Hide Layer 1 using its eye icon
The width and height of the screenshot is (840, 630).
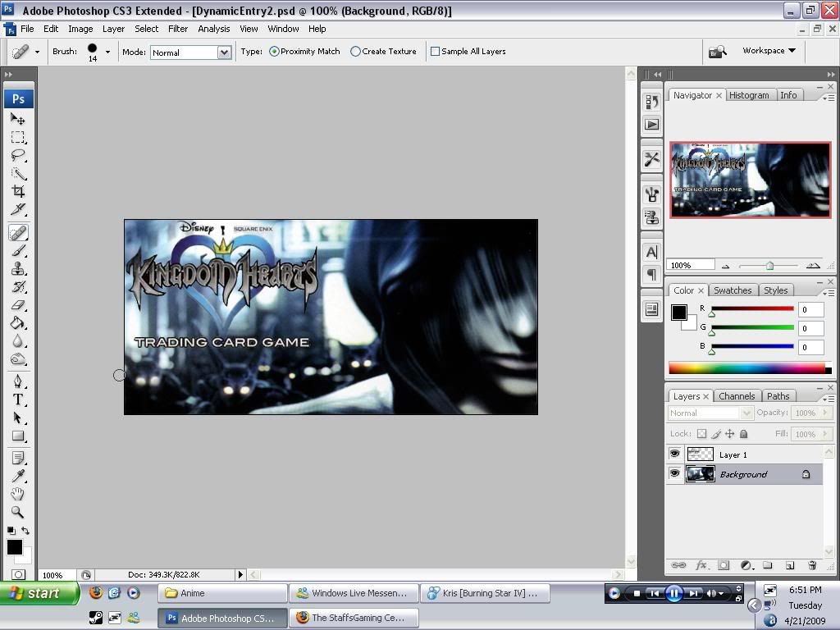click(674, 454)
